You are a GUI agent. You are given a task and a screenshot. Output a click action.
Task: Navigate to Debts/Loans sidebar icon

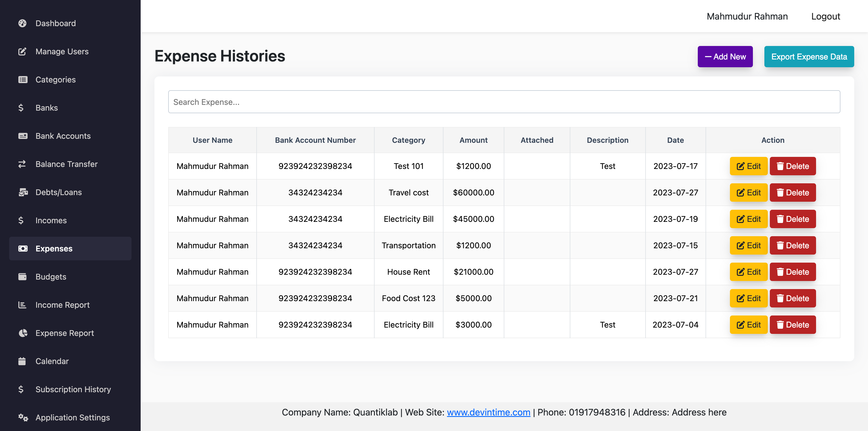coord(22,192)
